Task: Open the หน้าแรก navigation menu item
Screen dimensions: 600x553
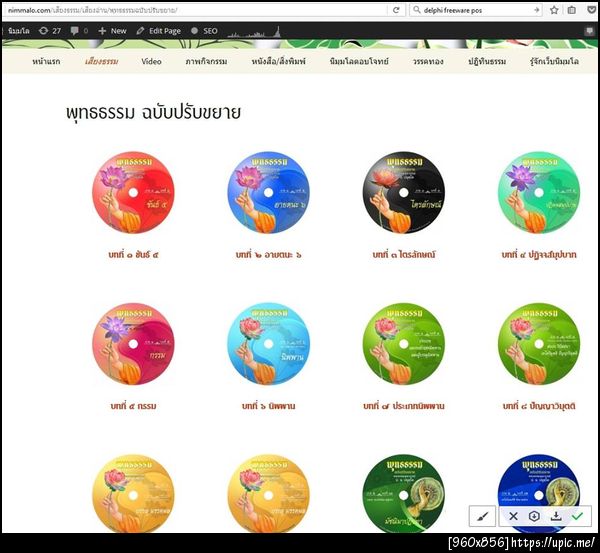Action: tap(46, 61)
